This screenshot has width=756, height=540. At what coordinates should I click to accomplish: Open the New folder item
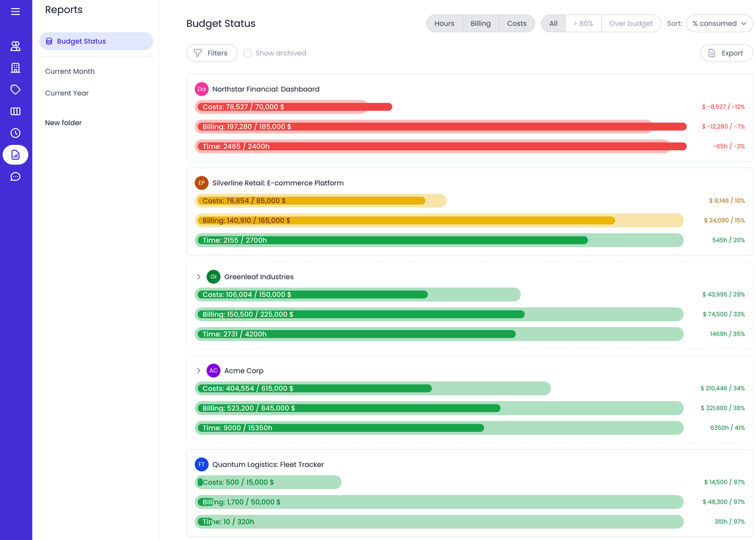point(63,123)
